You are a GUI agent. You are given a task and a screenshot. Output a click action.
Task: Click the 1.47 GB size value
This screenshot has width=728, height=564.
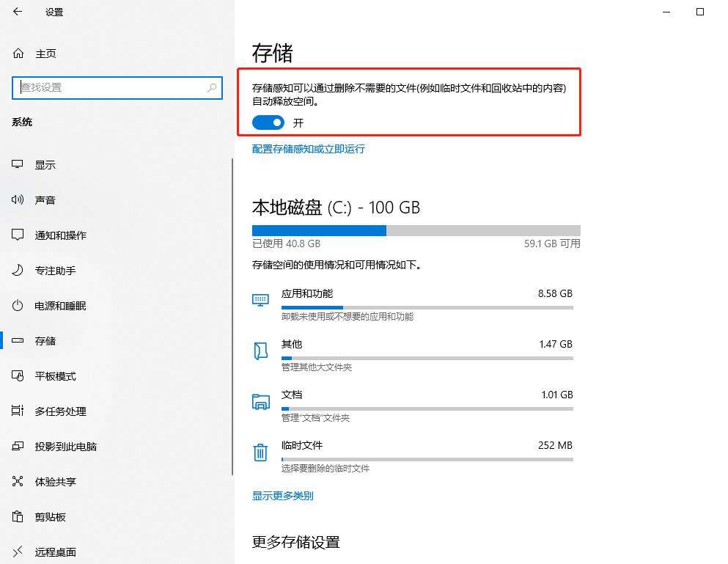tap(556, 344)
